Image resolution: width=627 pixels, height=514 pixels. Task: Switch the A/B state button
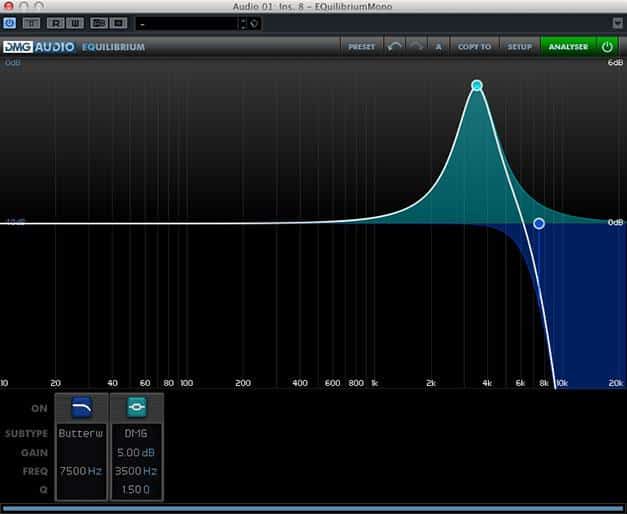(x=439, y=47)
